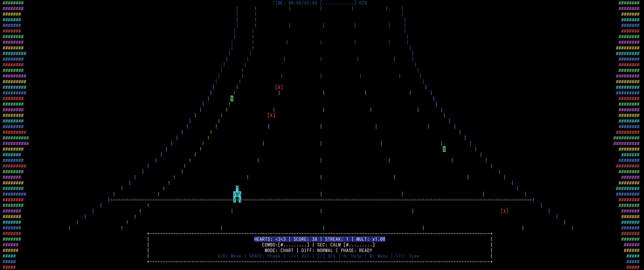Toggle phase via SPACE: Phase label

coord(265,256)
